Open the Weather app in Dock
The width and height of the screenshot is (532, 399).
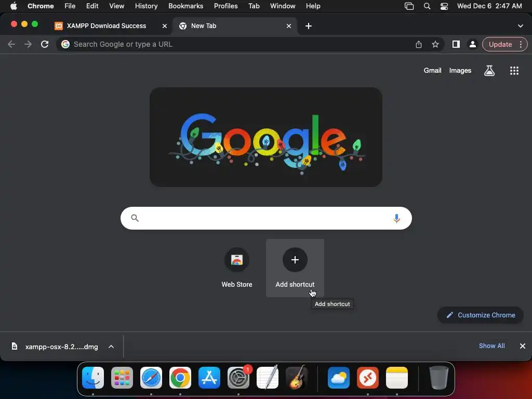[x=339, y=378]
